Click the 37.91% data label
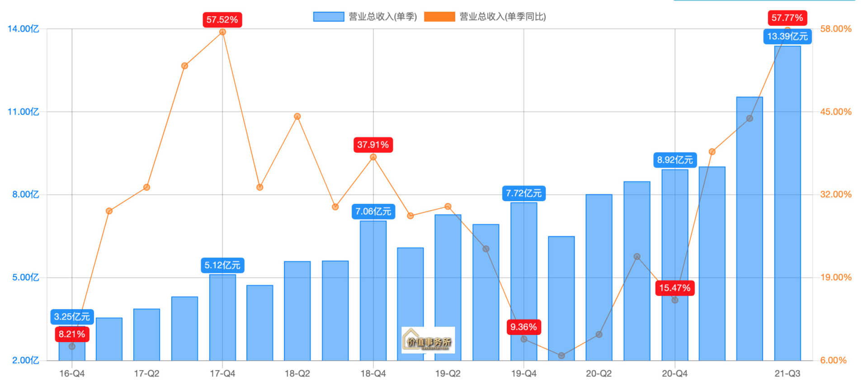868x391 pixels. tap(373, 145)
